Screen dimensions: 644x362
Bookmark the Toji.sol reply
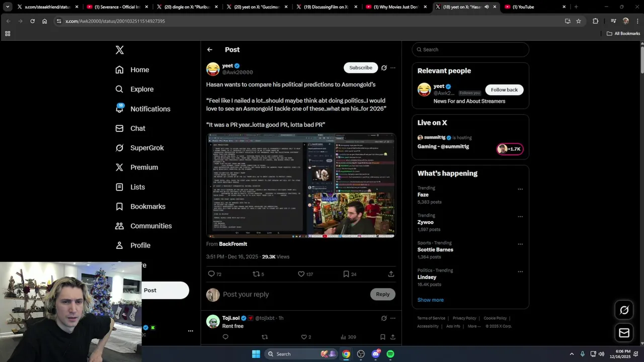[x=383, y=337]
